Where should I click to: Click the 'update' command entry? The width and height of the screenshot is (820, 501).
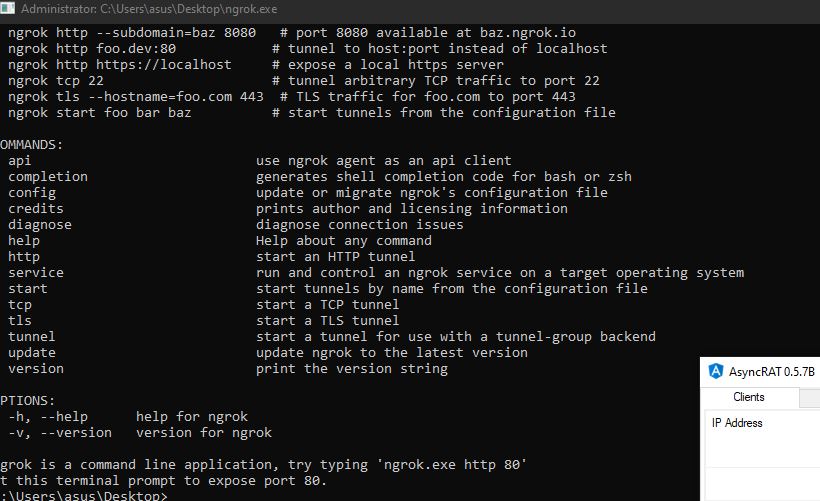[x=32, y=353]
